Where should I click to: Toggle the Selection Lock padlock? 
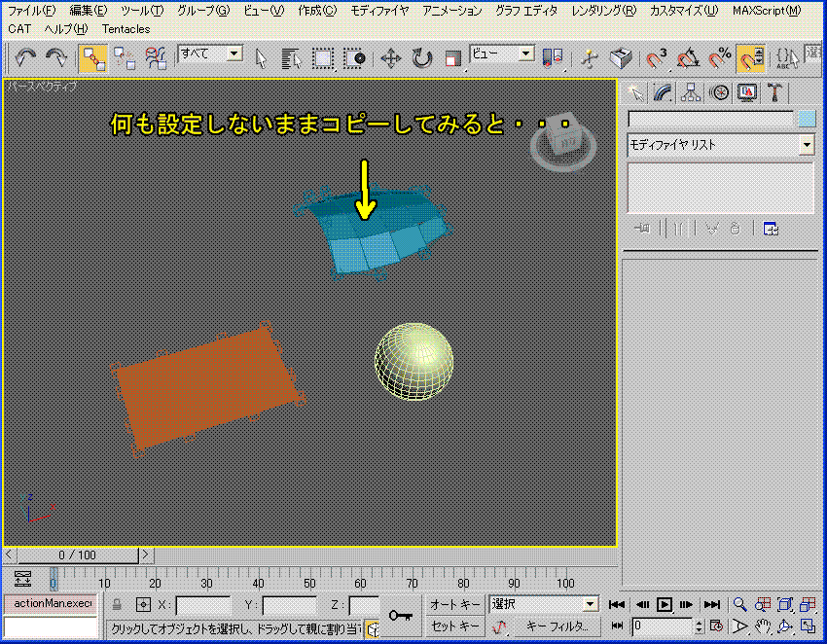tap(117, 604)
